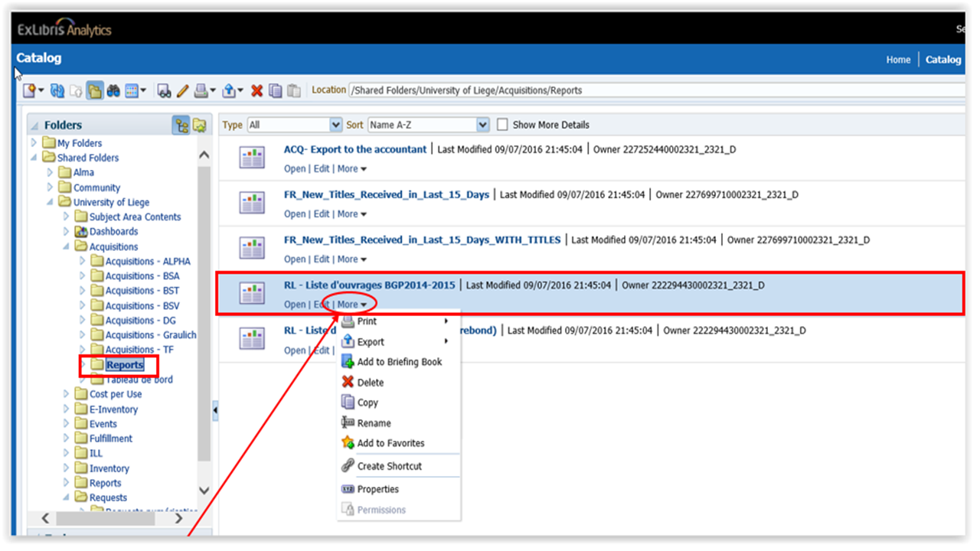
Task: Click the Paste clipboard toolbar icon
Action: pyautogui.click(x=294, y=90)
